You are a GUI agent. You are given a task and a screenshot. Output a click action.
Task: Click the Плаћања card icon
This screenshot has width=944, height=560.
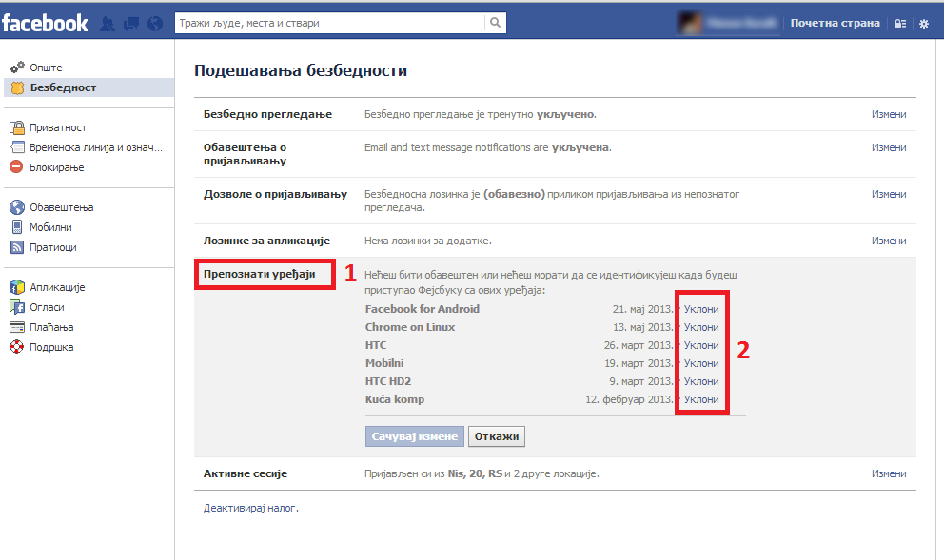click(x=17, y=327)
